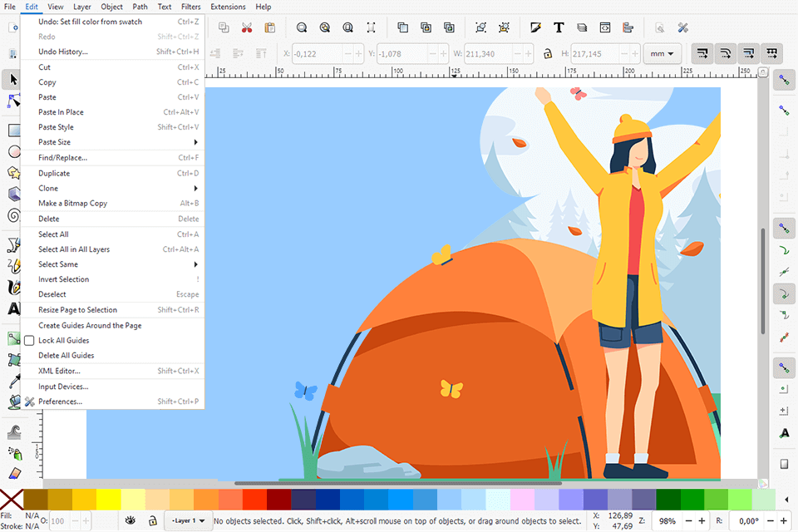Select the Selector arrow tool
798x532 pixels.
(12, 80)
